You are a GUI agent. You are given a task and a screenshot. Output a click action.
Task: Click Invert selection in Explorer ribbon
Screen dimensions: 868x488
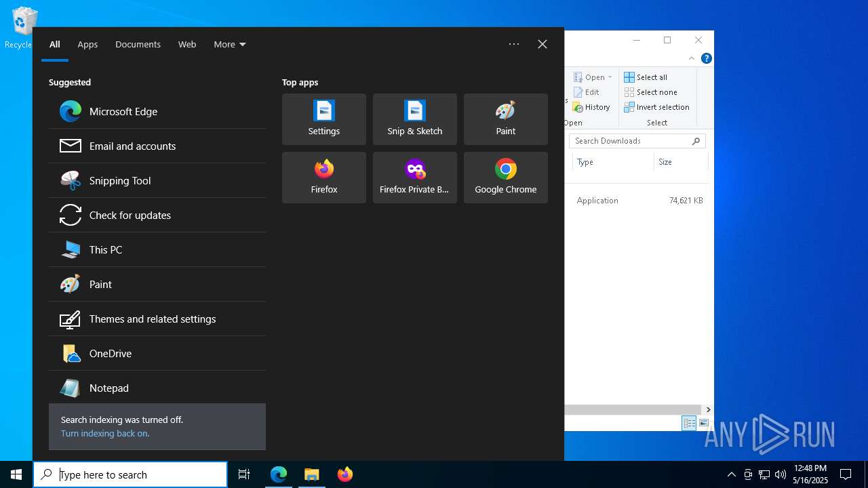click(x=656, y=107)
